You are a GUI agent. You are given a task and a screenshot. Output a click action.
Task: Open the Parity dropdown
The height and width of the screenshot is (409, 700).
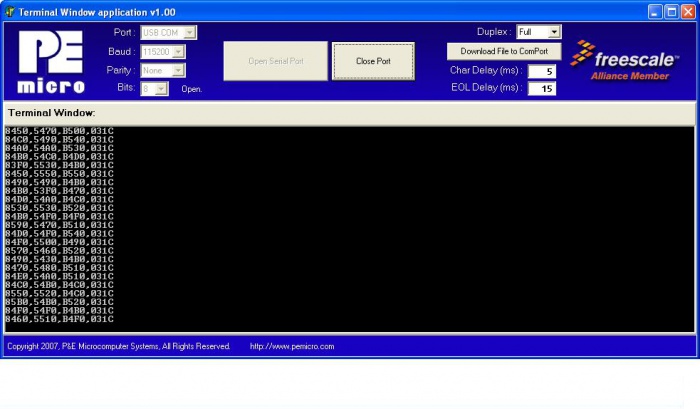point(178,70)
